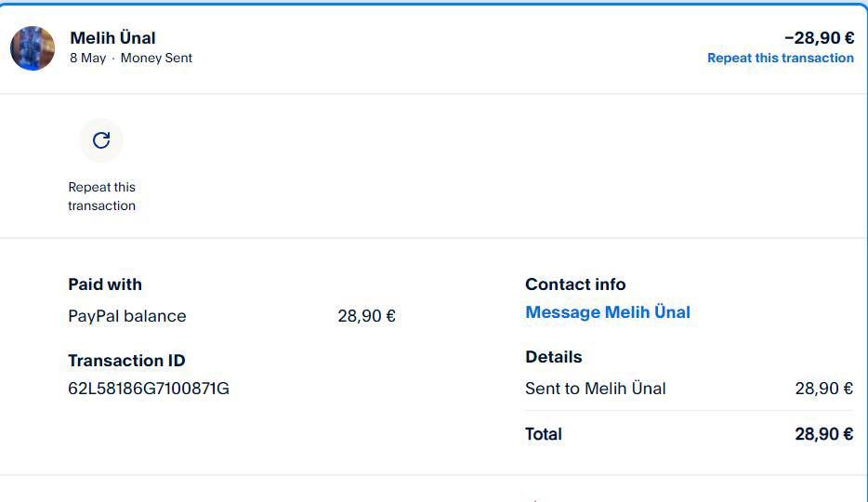Click the 28,90 € PayPal balance amount
Viewport: 868px width, 502px height.
coord(366,316)
